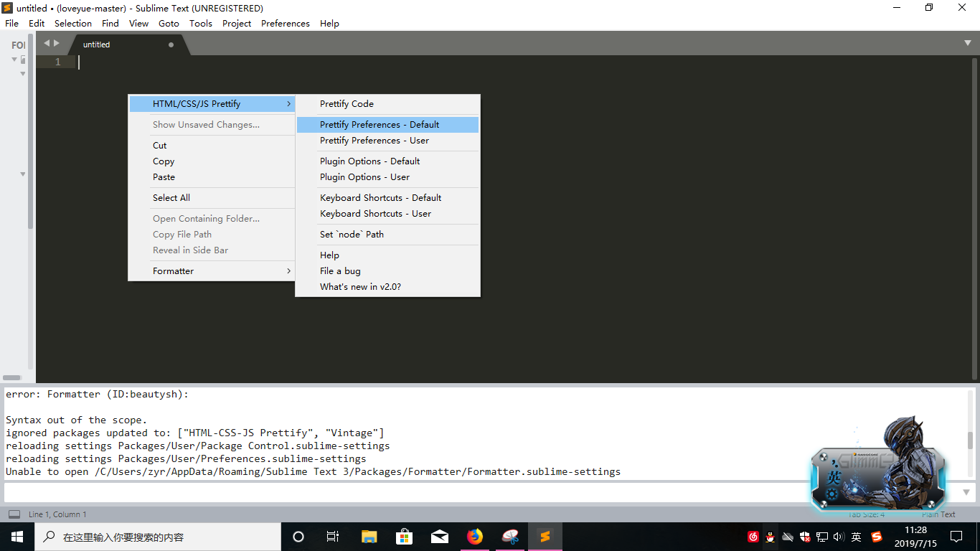Expand the Formatter submenu arrow
The image size is (980, 551).
pyautogui.click(x=288, y=271)
